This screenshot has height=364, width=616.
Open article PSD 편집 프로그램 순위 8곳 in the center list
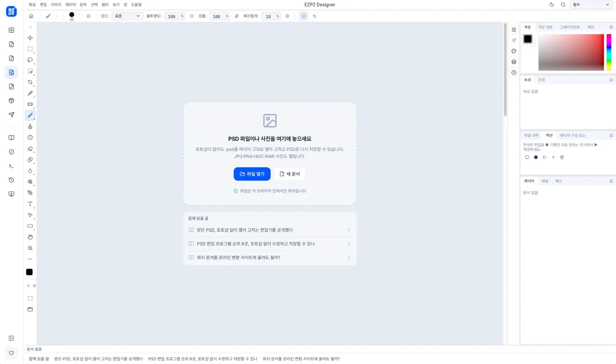pos(269,244)
